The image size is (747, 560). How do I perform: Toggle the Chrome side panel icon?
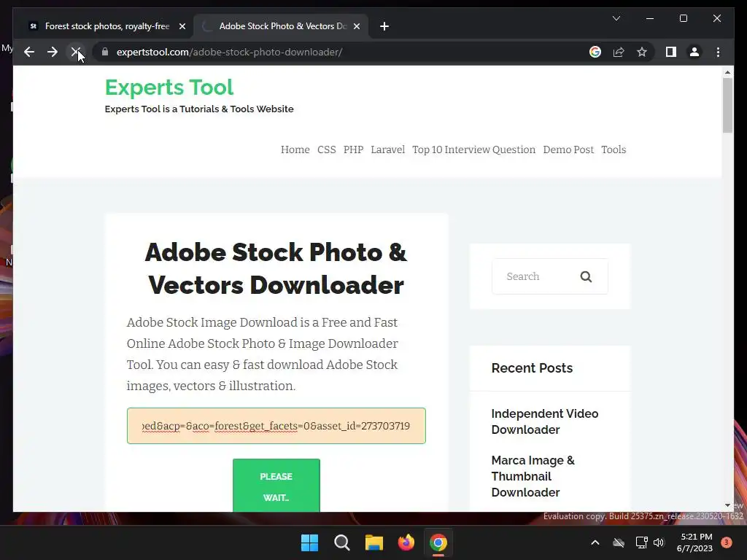point(671,52)
